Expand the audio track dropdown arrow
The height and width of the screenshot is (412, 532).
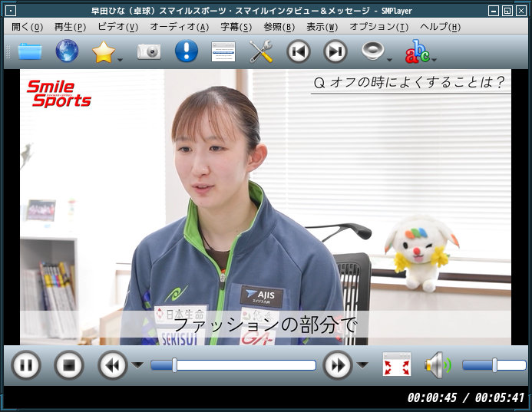tap(389, 60)
